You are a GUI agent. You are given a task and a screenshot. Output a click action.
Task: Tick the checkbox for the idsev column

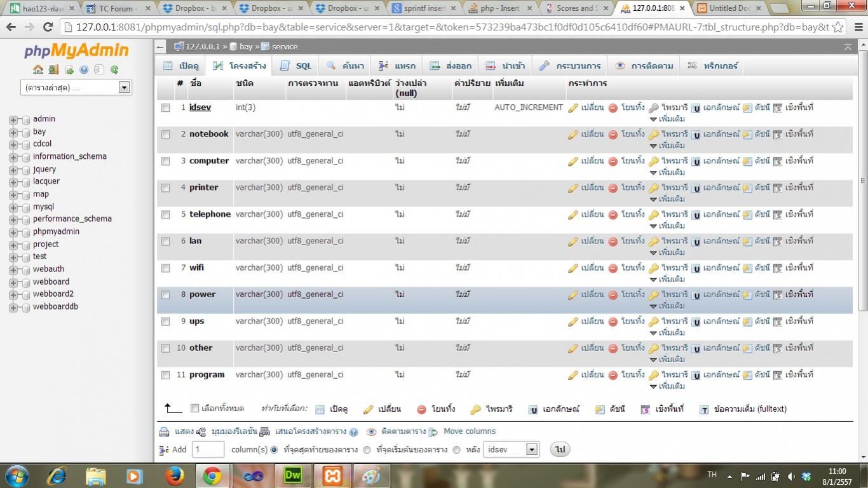(x=166, y=108)
